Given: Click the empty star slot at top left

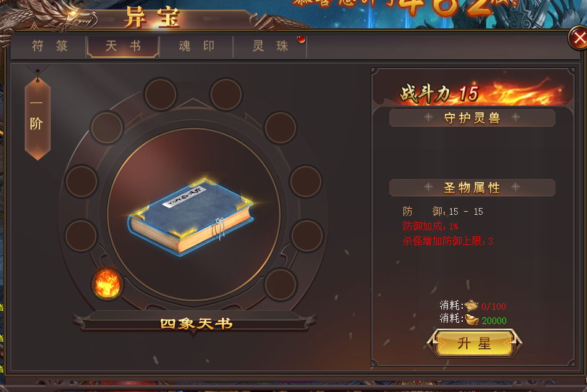Looking at the screenshot, I should pos(161,94).
